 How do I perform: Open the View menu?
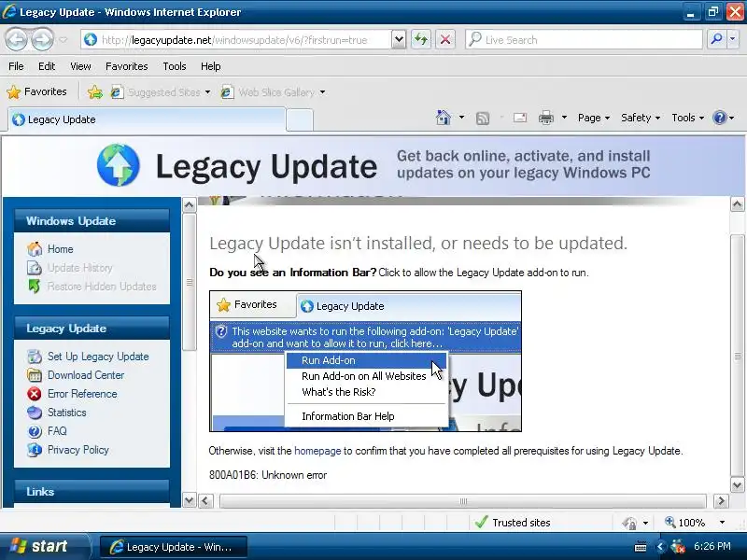(80, 66)
